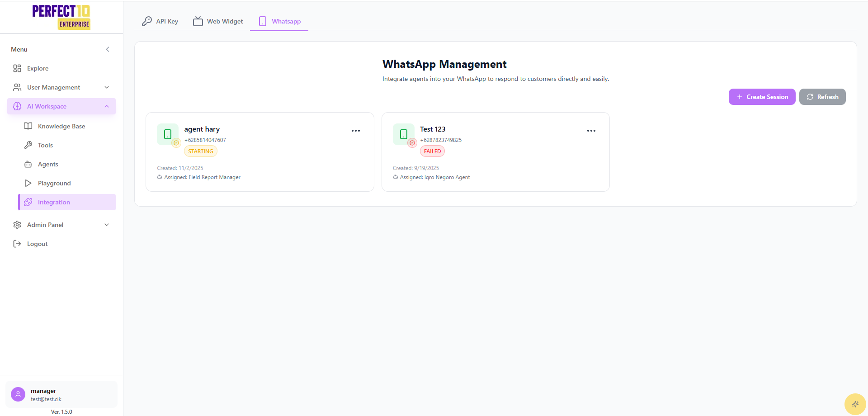Switch to the API Key tab

[160, 21]
